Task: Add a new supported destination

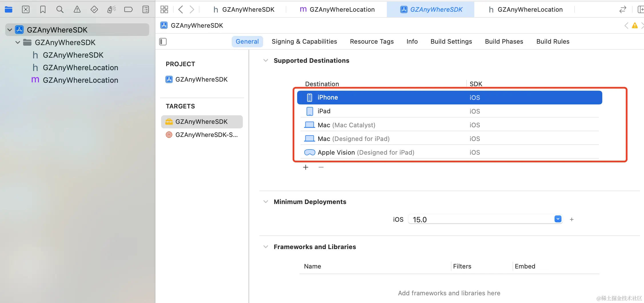Action: [x=306, y=167]
